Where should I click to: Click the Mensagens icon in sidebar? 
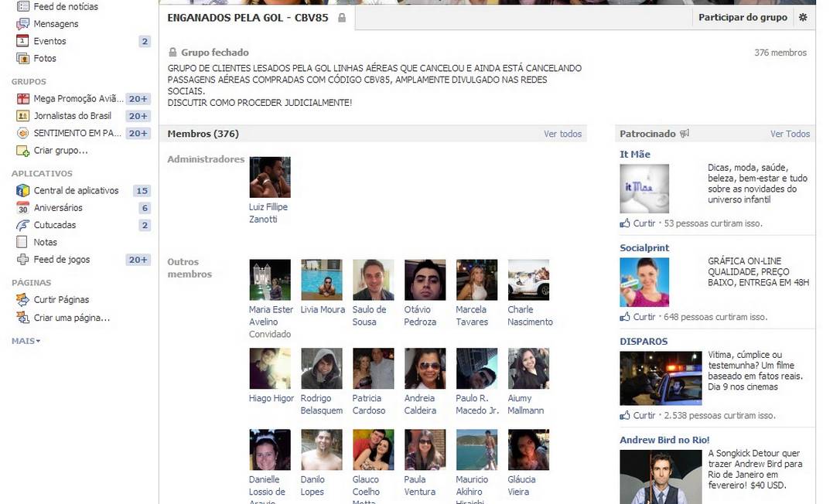22,24
